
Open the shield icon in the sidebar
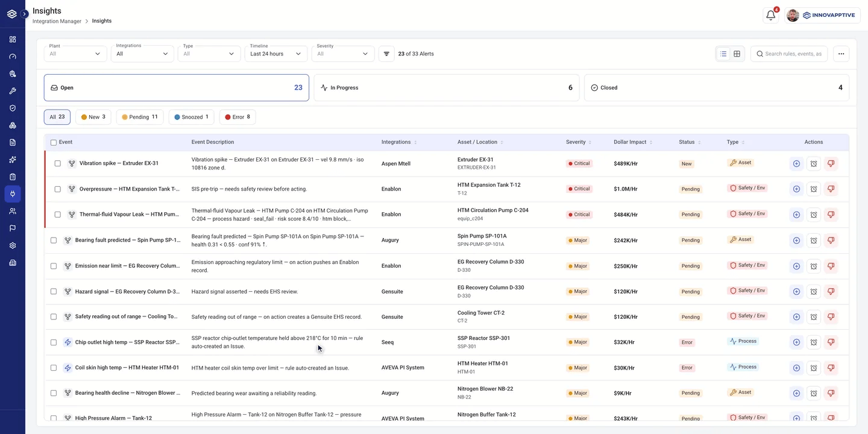coord(13,108)
